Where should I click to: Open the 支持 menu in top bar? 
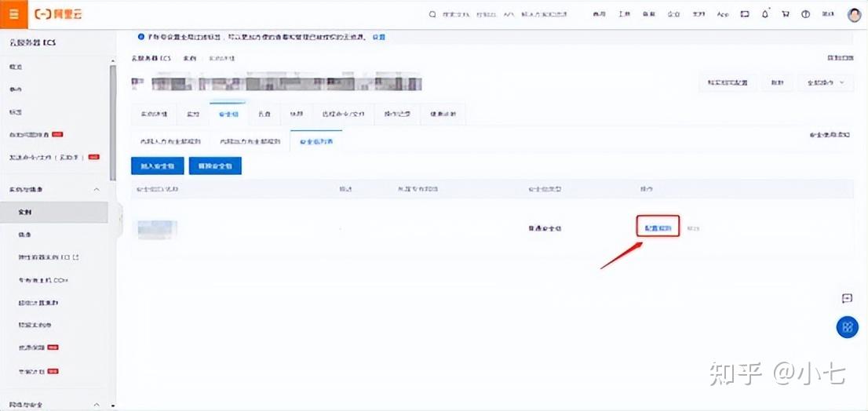click(698, 14)
